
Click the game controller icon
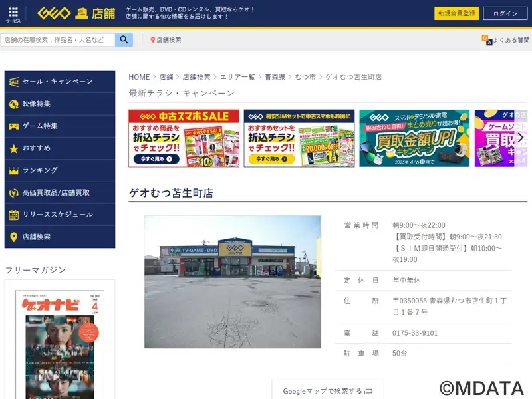point(13,126)
